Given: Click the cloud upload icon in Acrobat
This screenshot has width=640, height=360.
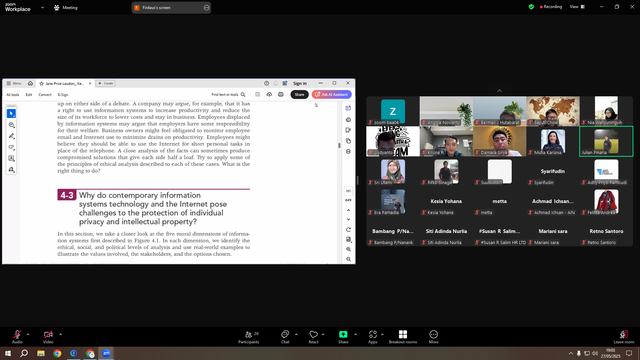Looking at the screenshot, I should (x=269, y=95).
